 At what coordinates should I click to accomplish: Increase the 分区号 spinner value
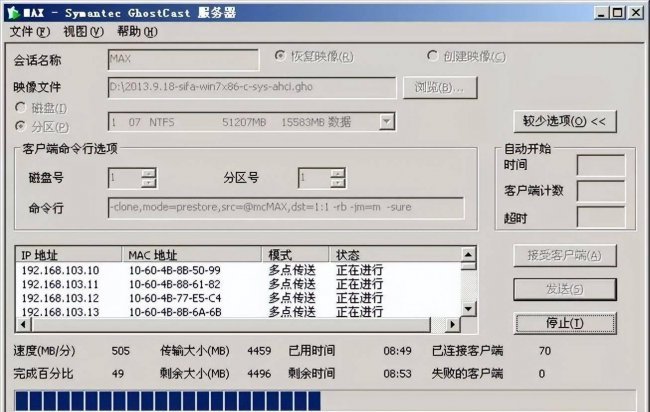[x=338, y=173]
